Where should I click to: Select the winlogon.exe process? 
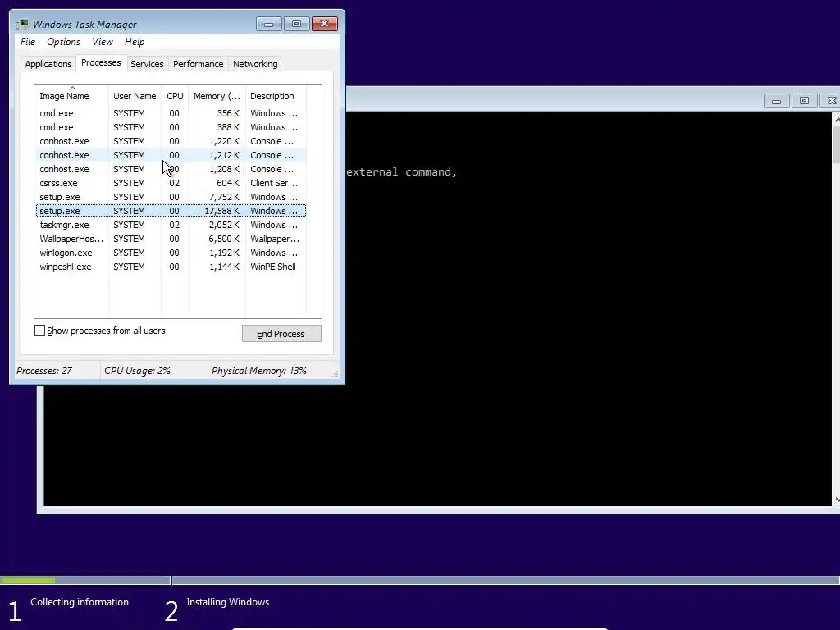(171, 253)
